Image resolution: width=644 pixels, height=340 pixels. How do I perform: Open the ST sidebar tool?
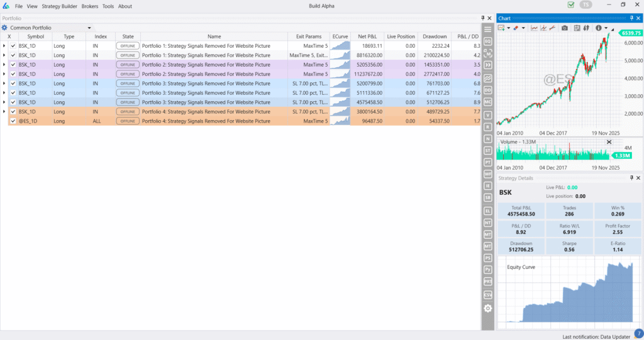[487, 151]
